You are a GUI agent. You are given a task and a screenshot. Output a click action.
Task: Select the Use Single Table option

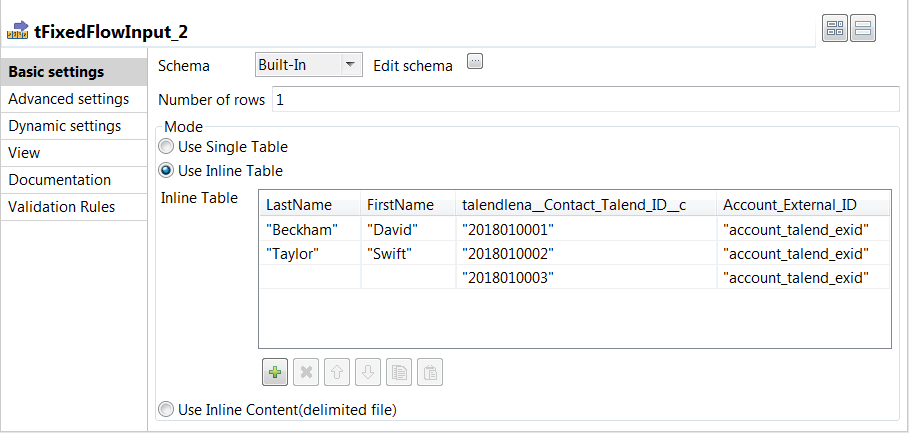pos(166,147)
